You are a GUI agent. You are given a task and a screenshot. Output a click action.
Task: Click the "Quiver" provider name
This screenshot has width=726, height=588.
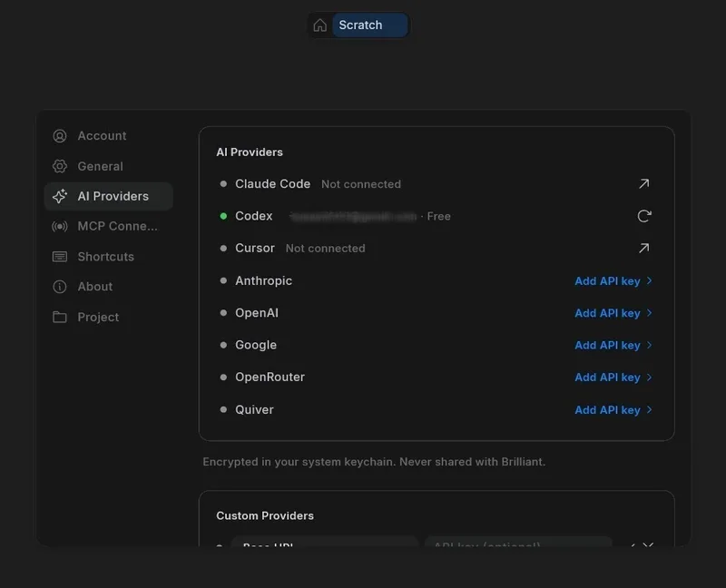[254, 410]
